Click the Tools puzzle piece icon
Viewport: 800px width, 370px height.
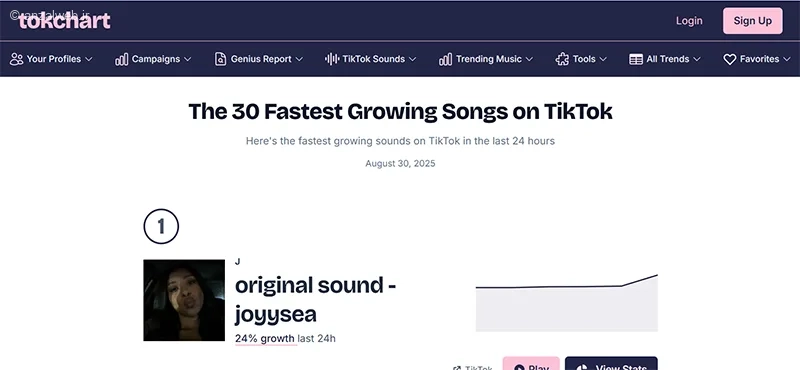pos(562,59)
